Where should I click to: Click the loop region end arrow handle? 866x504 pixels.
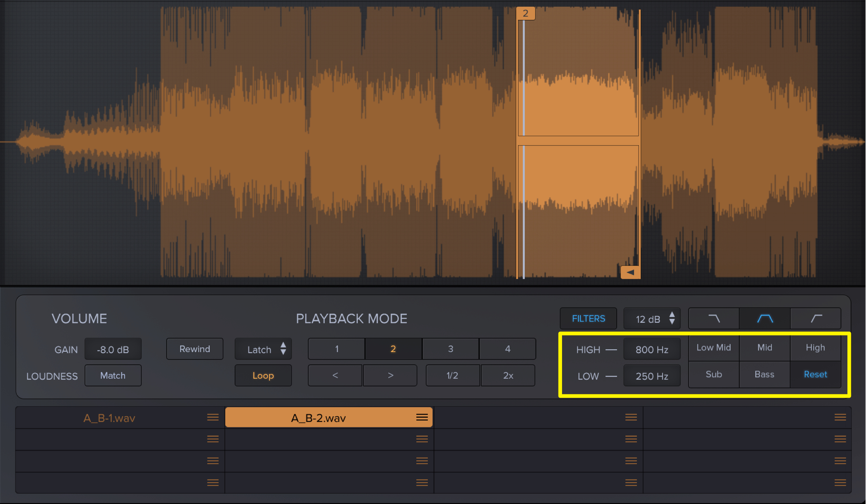631,272
